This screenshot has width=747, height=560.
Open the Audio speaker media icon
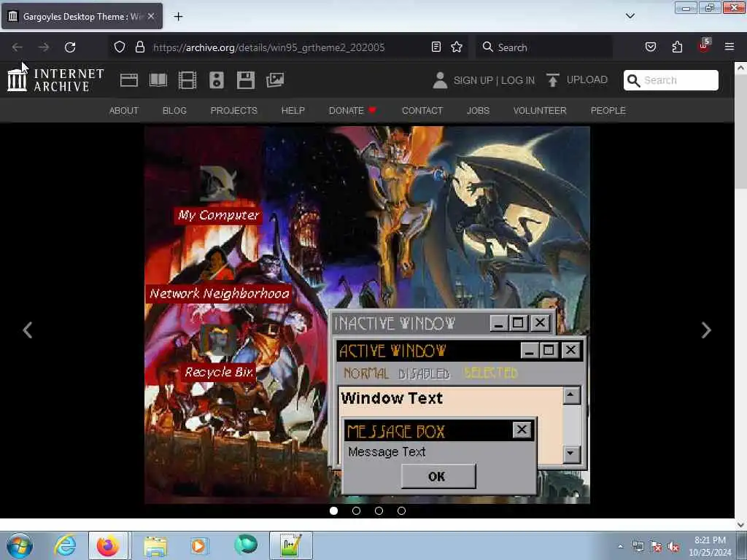(216, 80)
